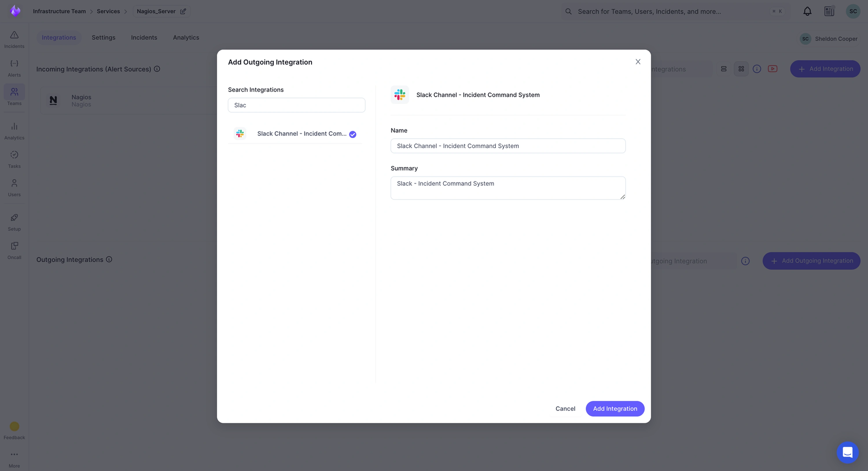Click the YouTube video help icon
This screenshot has height=471, width=868.
tap(772, 69)
